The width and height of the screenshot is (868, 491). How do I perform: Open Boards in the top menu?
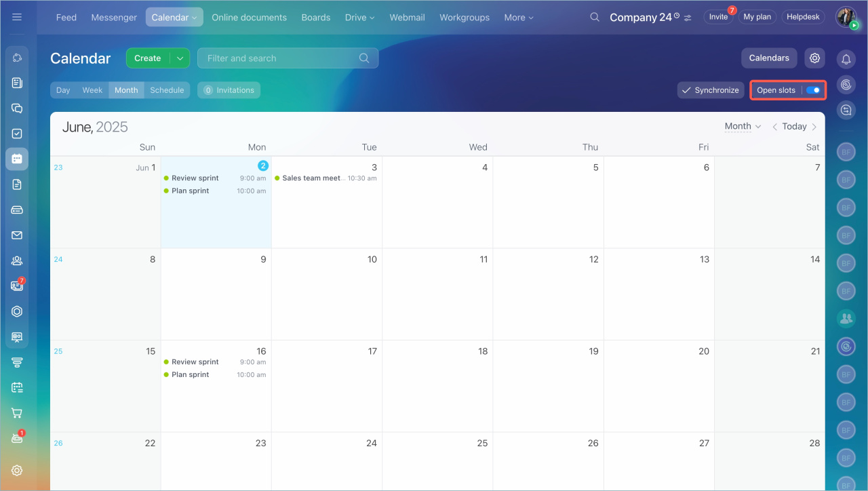pyautogui.click(x=316, y=18)
